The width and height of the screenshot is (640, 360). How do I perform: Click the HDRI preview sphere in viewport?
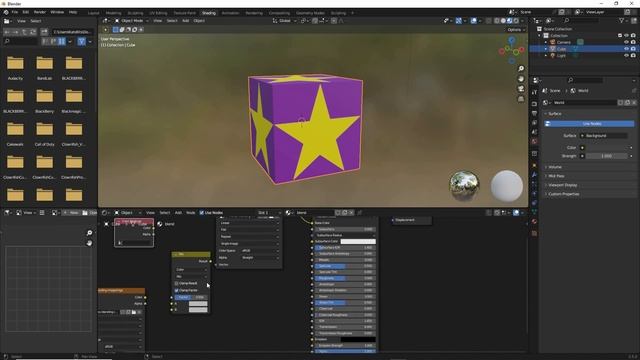[464, 186]
